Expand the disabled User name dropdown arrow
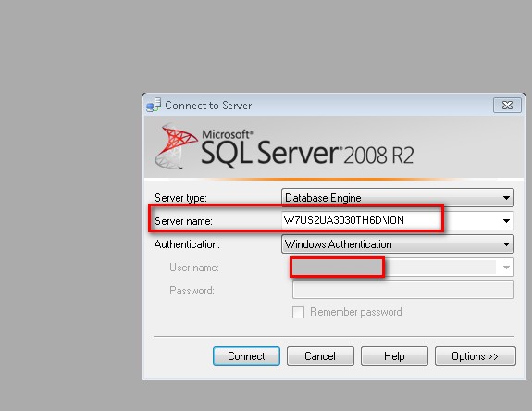 coord(506,268)
